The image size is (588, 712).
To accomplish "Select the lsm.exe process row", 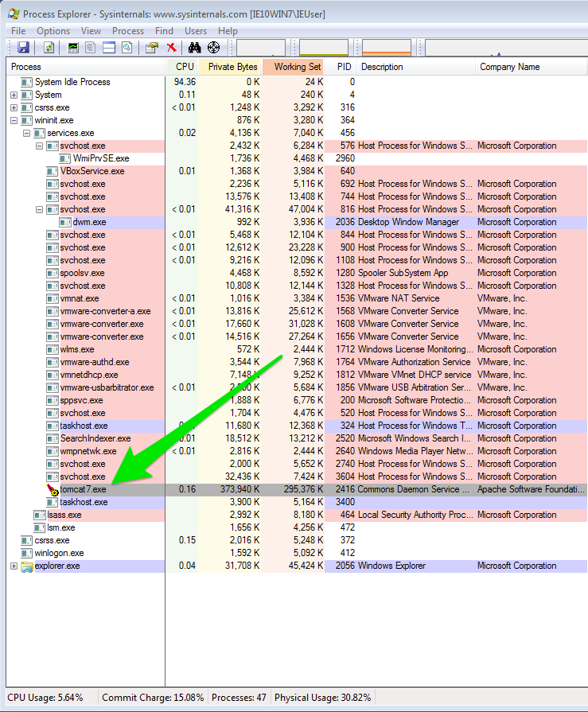I will 297,527.
